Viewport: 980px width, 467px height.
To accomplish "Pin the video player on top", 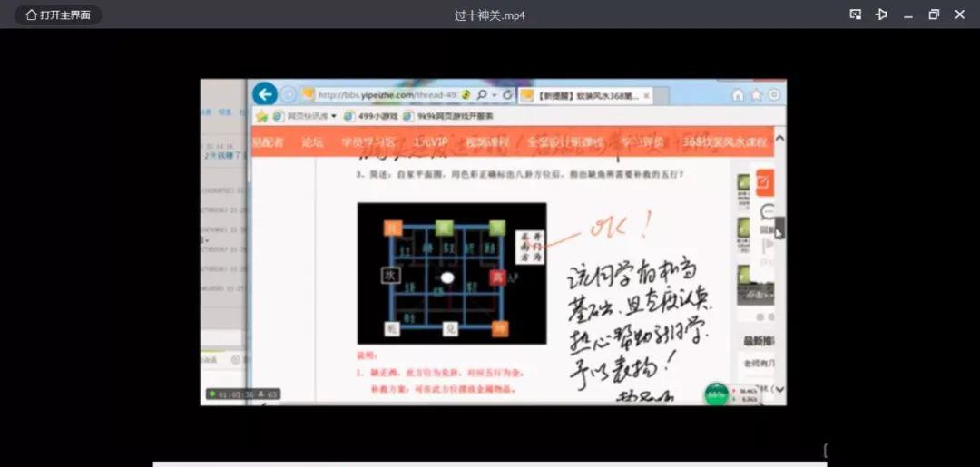I will coord(881,15).
